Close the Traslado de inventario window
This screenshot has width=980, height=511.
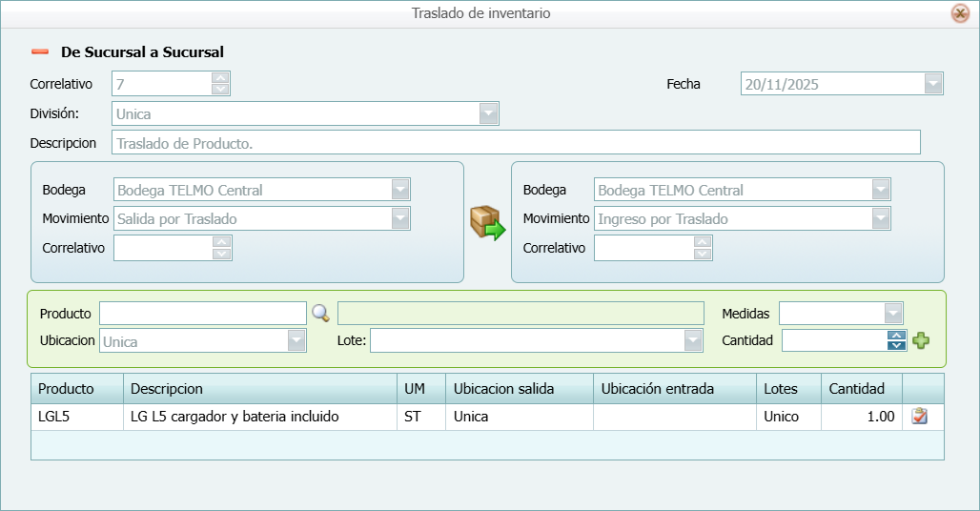tap(960, 13)
